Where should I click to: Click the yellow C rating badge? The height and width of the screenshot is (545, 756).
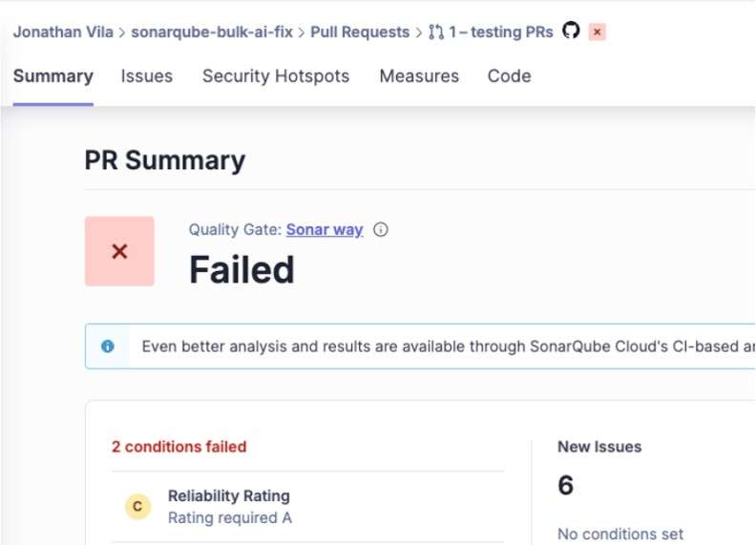137,507
